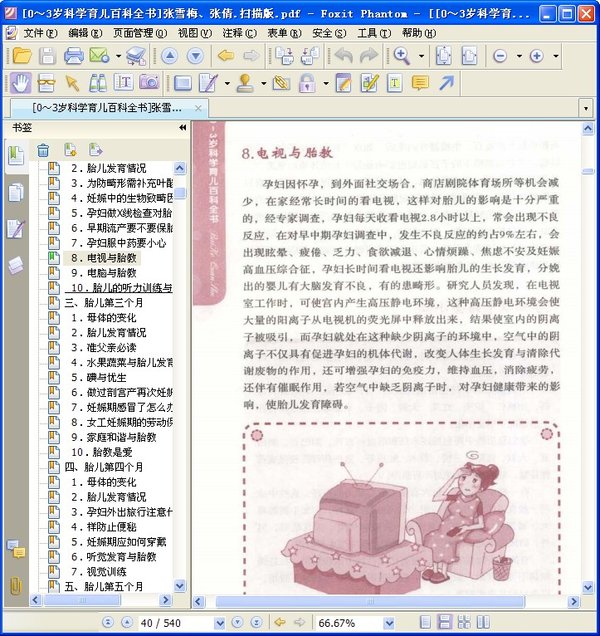Click the Zoom In plus icon
The height and width of the screenshot is (636, 600).
click(x=537, y=56)
